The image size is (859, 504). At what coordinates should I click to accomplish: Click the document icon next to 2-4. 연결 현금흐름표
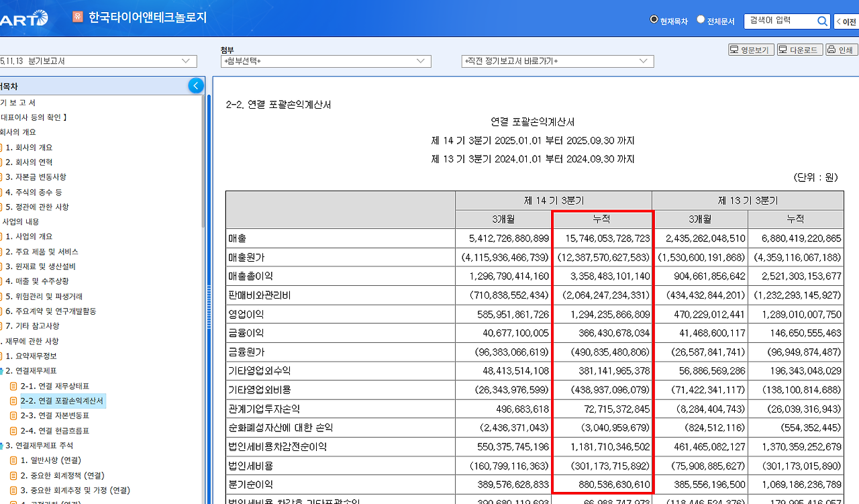point(14,430)
